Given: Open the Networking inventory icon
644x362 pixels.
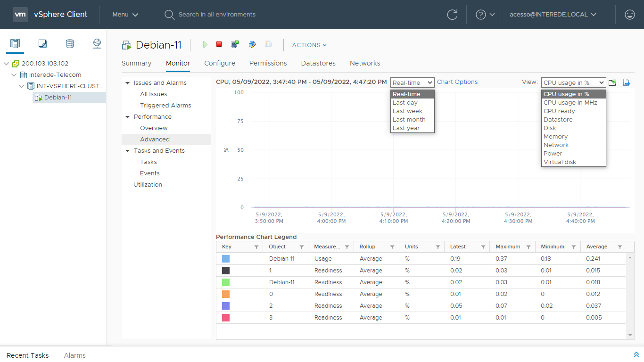Looking at the screenshot, I should pyautogui.click(x=97, y=44).
